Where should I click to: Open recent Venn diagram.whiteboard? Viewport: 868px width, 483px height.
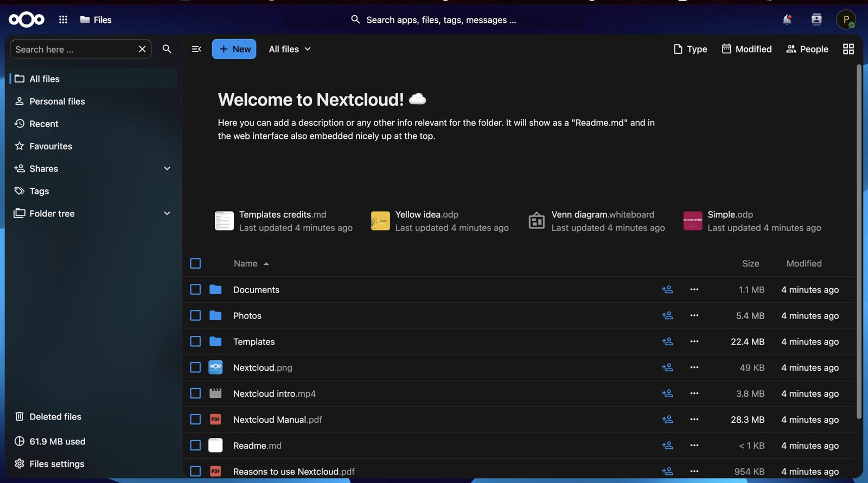click(x=596, y=221)
